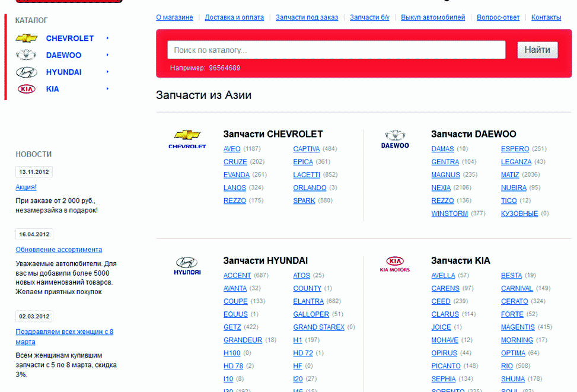
Task: Click the news date 16.04.2012
Action: [x=34, y=234]
